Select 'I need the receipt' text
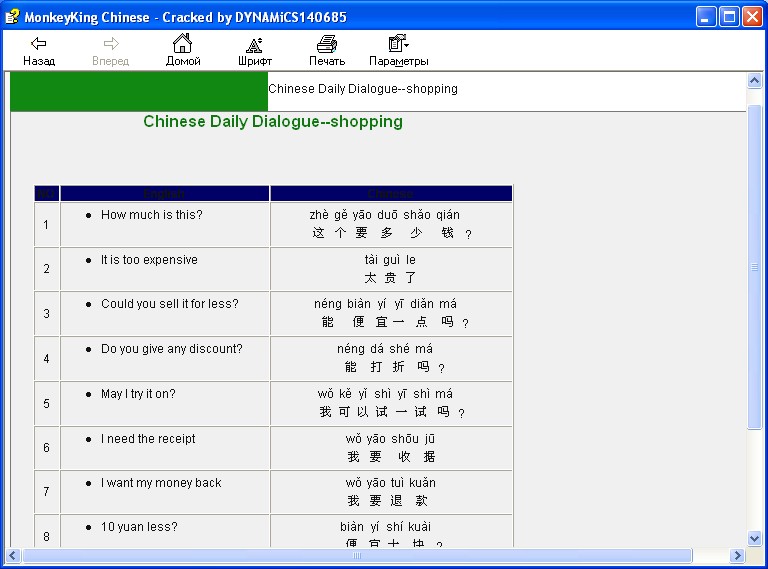The image size is (768, 569). click(x=148, y=439)
